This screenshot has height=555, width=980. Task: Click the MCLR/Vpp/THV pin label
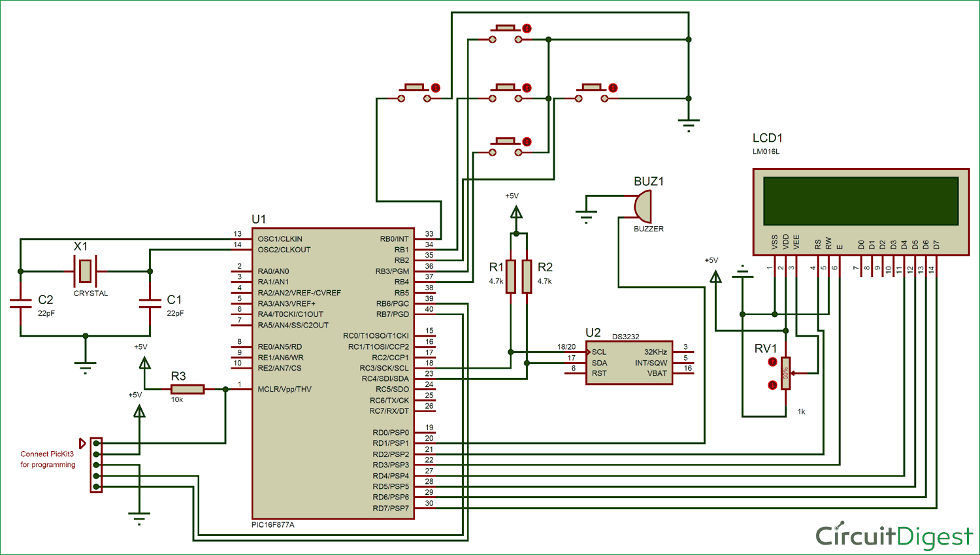point(286,388)
